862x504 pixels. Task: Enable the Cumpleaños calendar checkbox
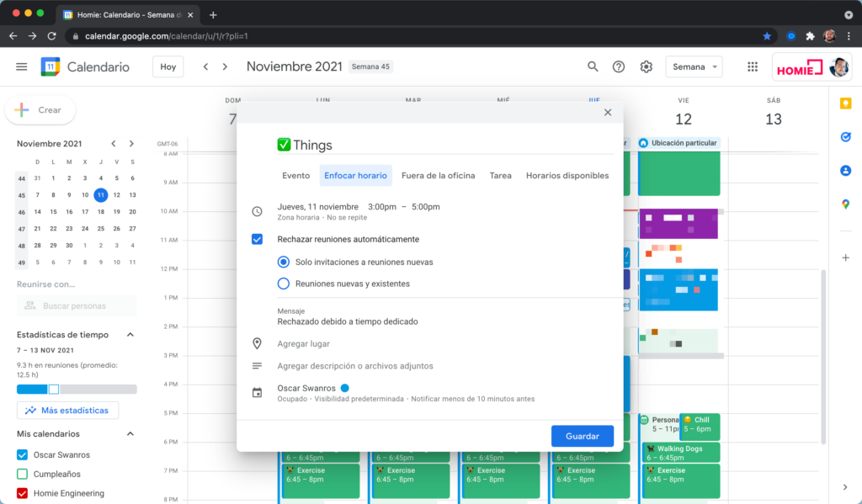coord(22,474)
